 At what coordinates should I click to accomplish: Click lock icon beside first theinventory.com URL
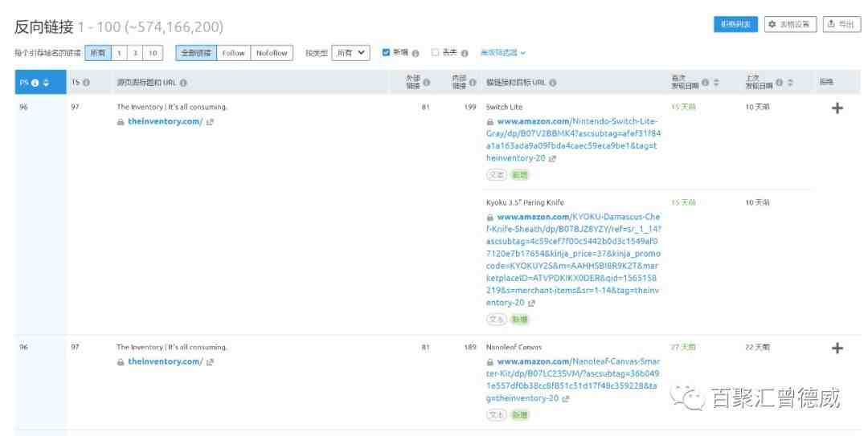pos(120,122)
